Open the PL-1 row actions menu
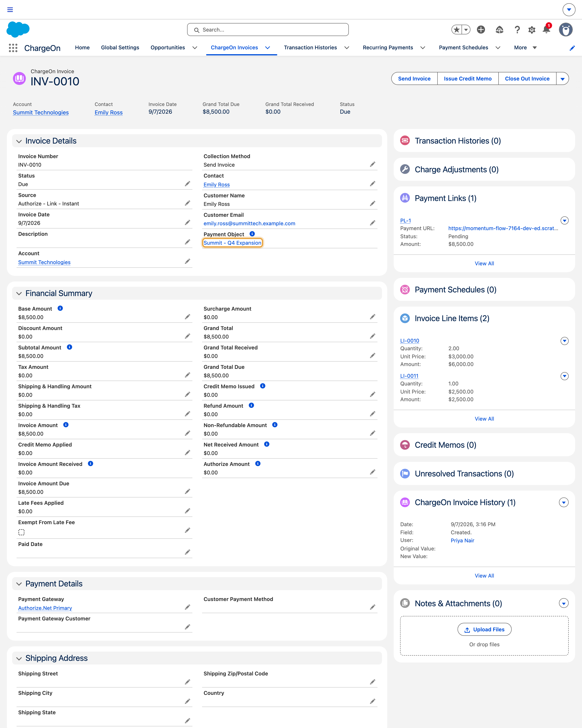Screen dimensions: 582x728 564,220
